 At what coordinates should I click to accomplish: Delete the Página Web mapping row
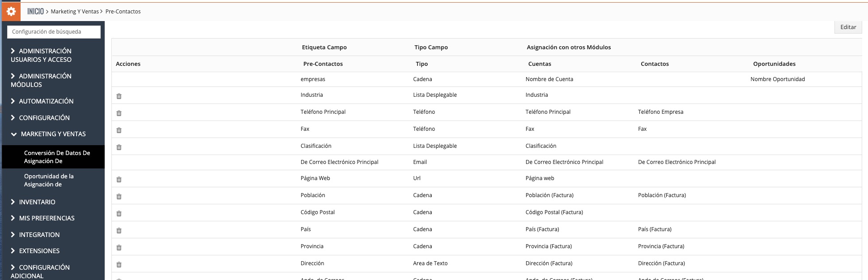119,179
